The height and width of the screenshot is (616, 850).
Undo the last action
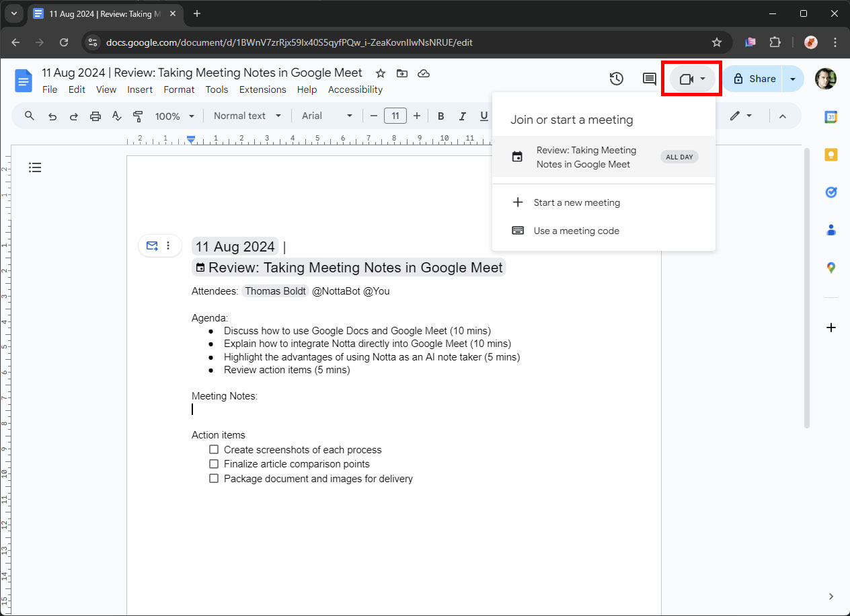[52, 116]
